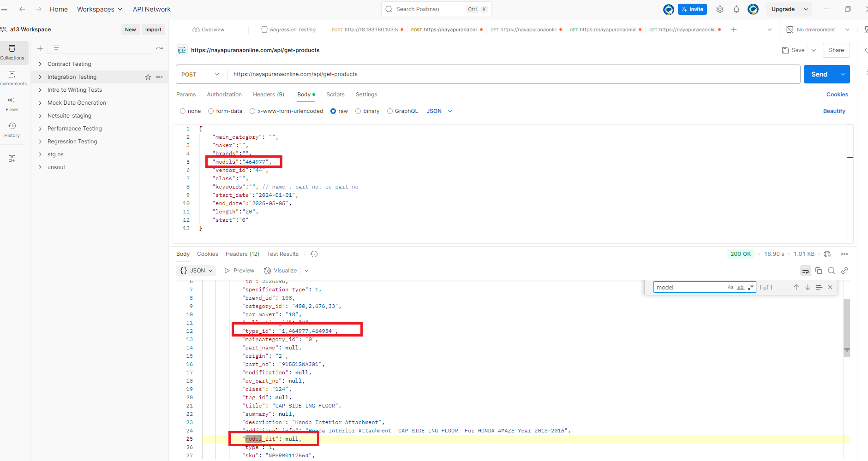Go to next match in find box
The image size is (868, 461).
click(808, 287)
